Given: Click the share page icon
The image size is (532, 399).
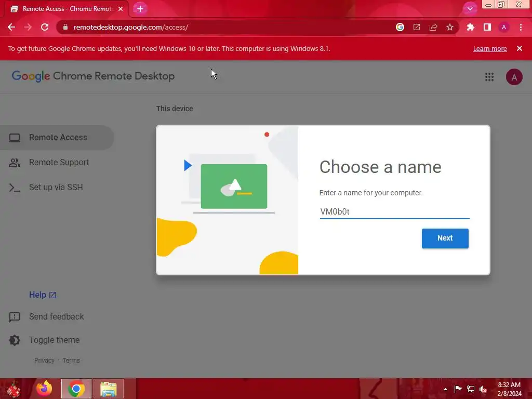Looking at the screenshot, I should click(x=433, y=27).
